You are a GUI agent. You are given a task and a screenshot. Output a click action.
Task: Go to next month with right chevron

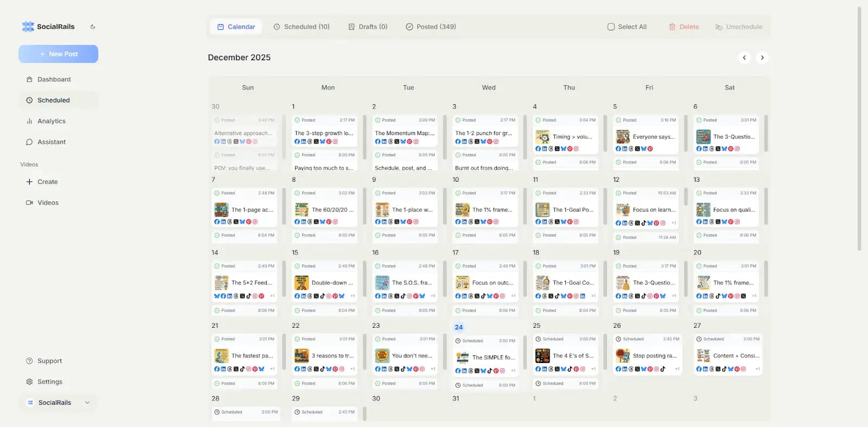[762, 58]
